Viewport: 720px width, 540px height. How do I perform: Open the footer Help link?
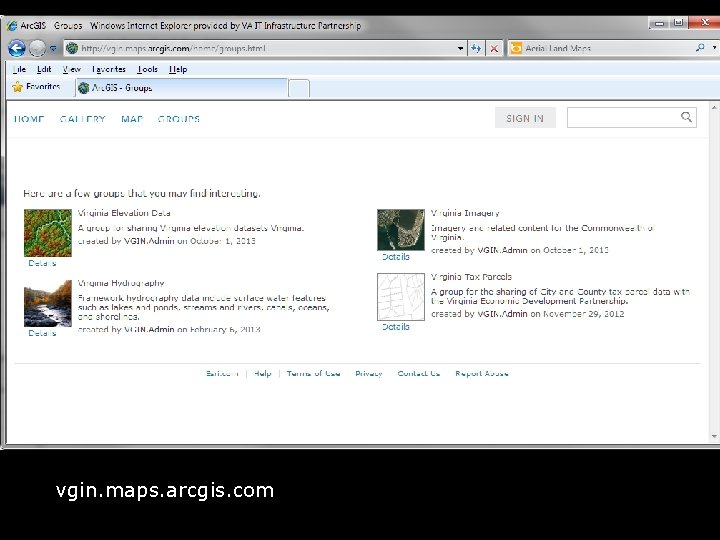263,373
